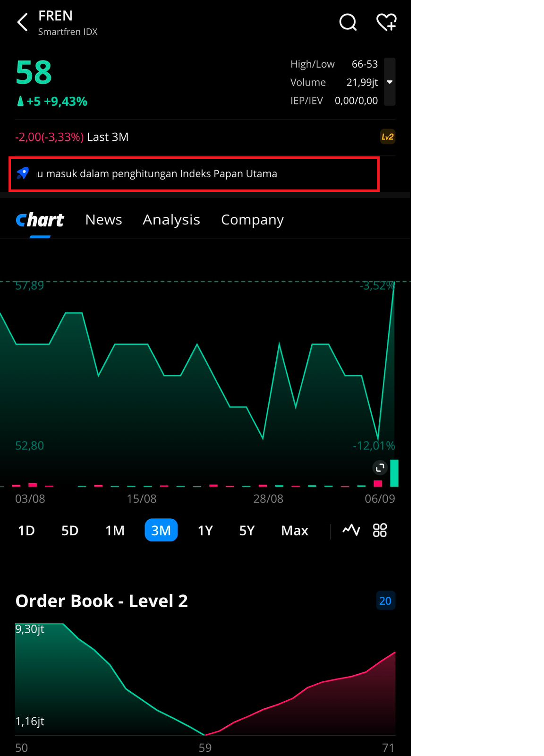
Task: Switch to the News tab
Action: click(x=104, y=220)
